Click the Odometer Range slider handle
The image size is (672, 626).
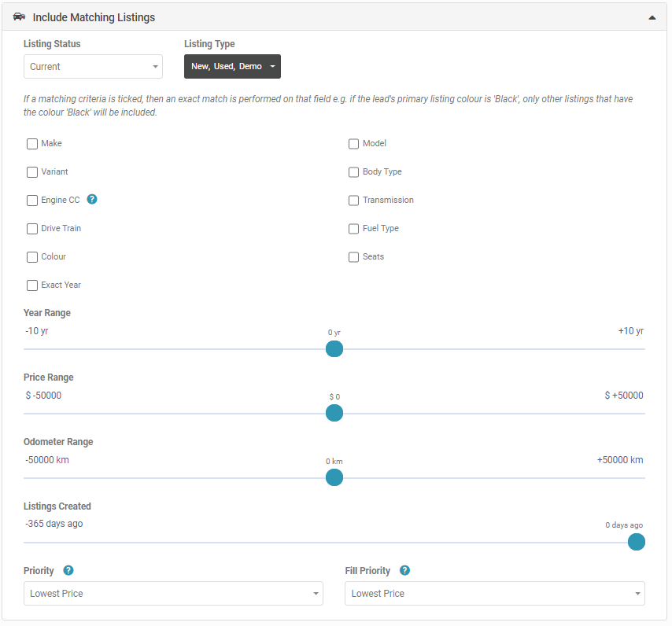(x=334, y=477)
